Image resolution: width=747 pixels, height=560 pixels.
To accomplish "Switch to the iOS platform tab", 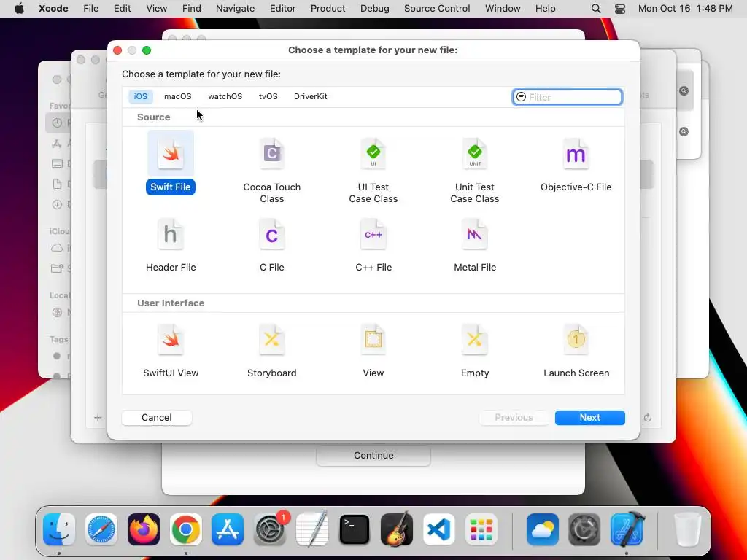I will [141, 96].
